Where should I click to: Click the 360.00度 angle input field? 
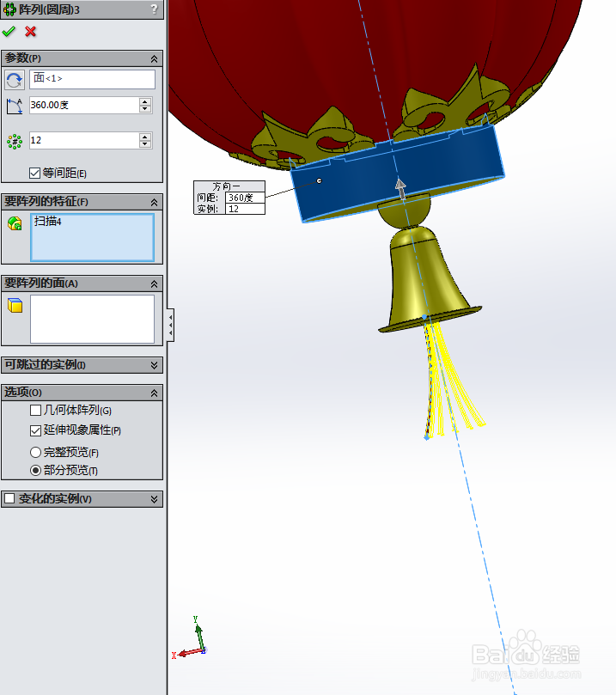coord(84,105)
